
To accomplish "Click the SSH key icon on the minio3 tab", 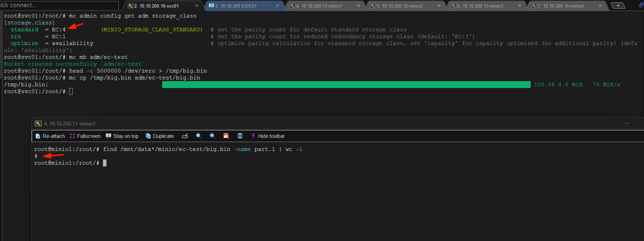I will point(454,6).
